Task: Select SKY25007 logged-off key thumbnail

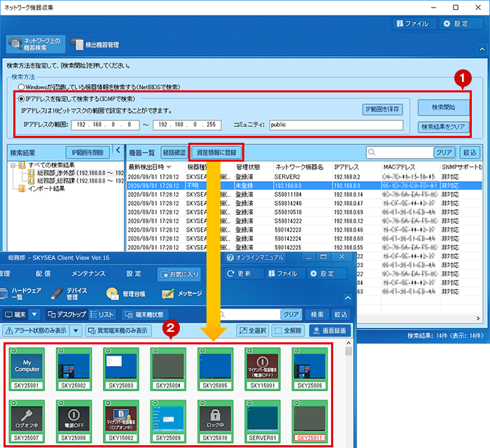Action: click(x=27, y=421)
